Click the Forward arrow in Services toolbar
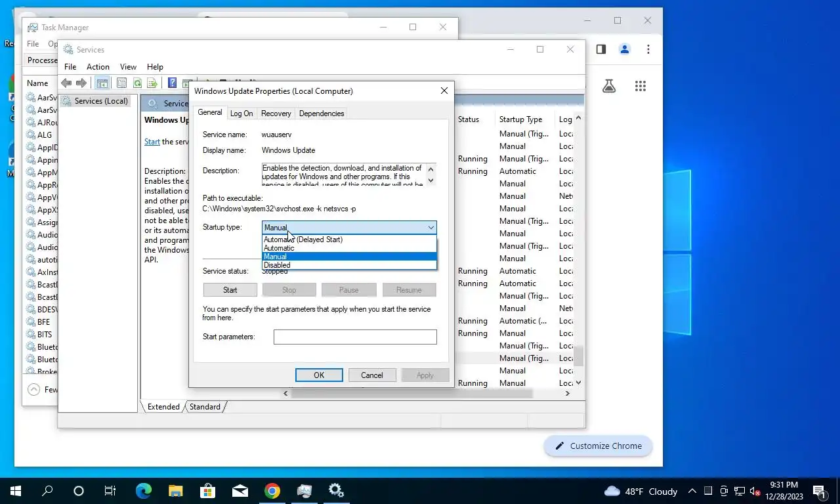Image resolution: width=840 pixels, height=504 pixels. [x=81, y=83]
